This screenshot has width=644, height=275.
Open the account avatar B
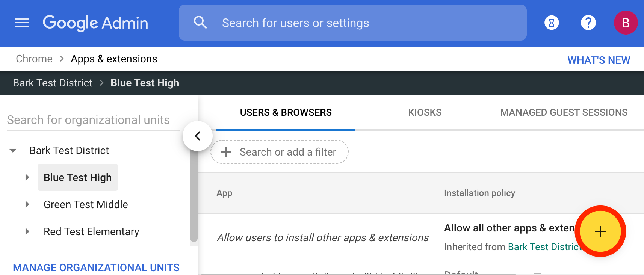tap(626, 23)
